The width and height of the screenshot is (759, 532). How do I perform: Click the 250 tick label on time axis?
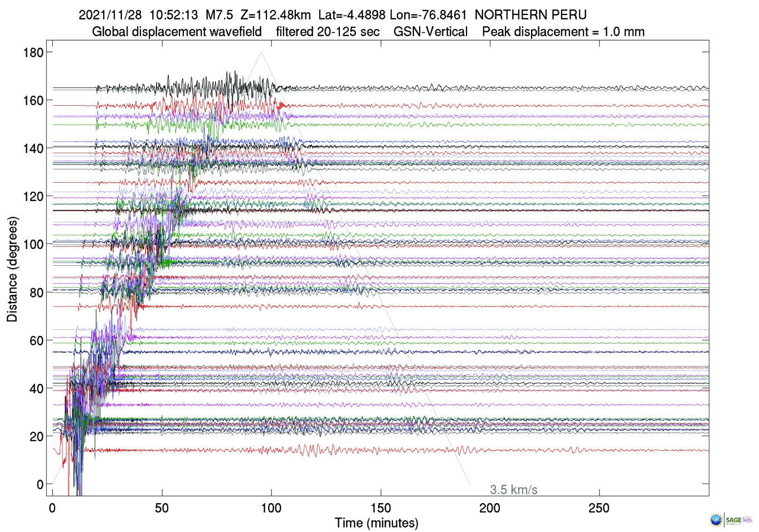599,508
